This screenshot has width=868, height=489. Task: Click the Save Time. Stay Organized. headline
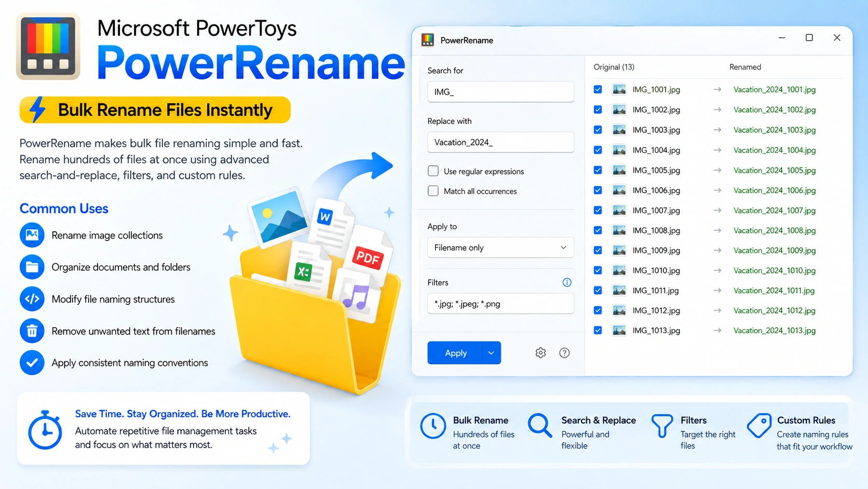pyautogui.click(x=183, y=414)
